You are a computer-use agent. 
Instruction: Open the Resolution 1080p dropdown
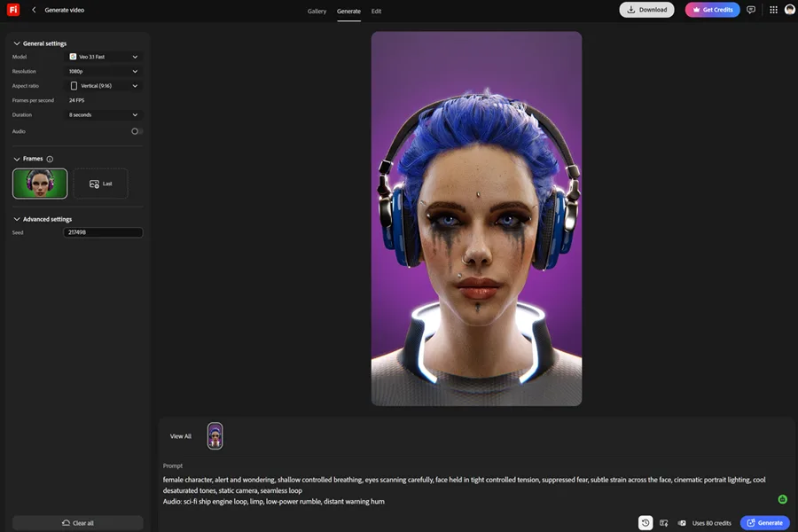point(104,71)
